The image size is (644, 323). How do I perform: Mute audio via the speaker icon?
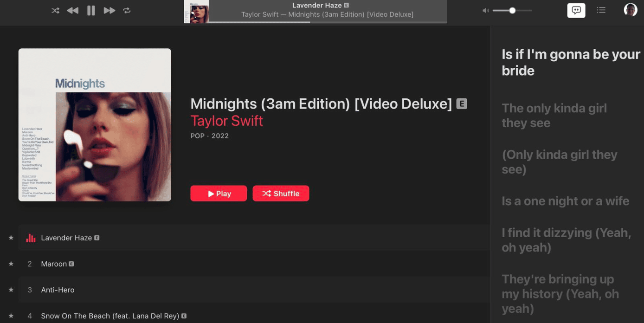(x=485, y=10)
